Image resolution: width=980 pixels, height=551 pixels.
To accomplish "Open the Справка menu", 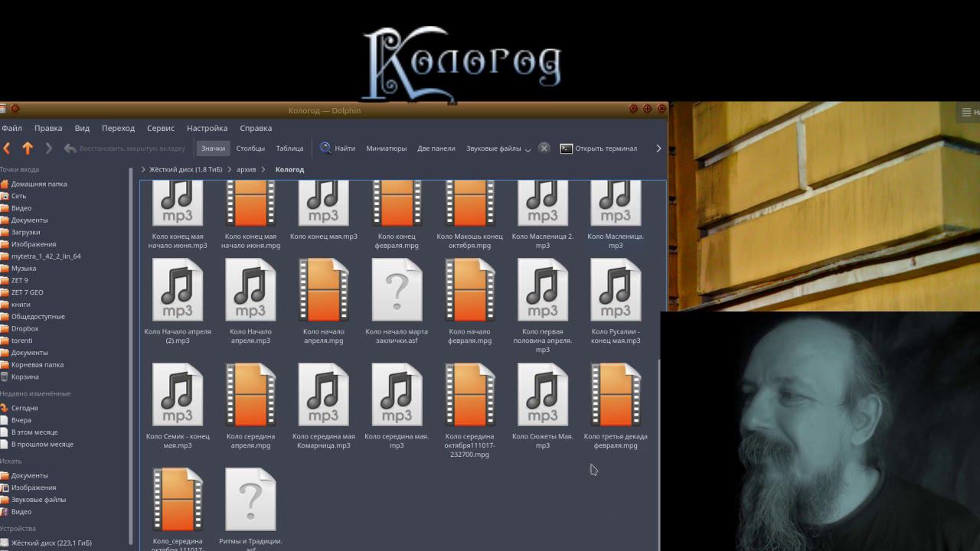I will click(256, 128).
